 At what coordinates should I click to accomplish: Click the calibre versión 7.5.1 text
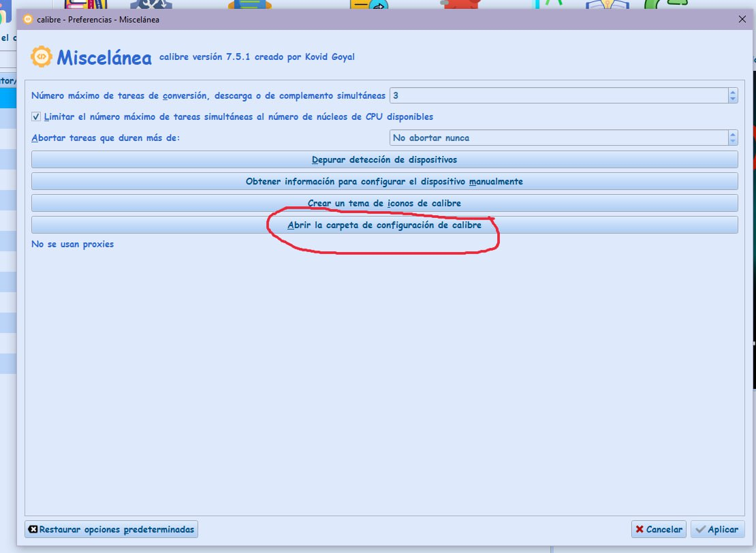coord(257,57)
